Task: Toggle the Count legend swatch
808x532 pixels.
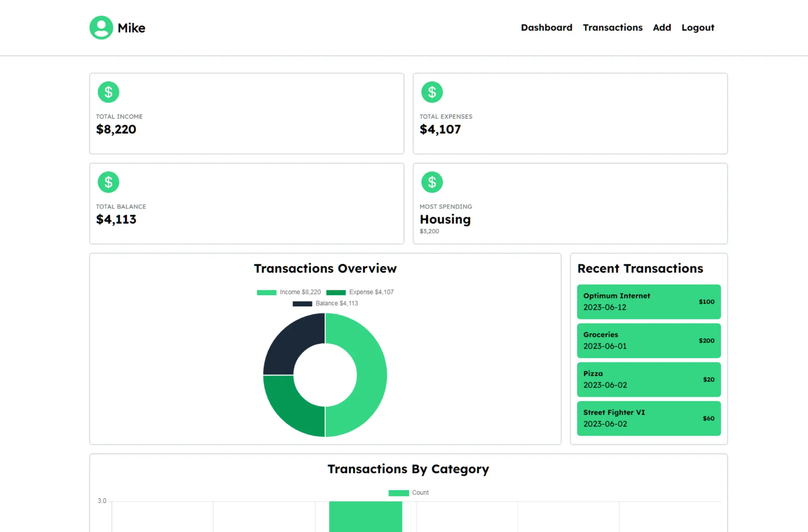Action: pos(399,493)
